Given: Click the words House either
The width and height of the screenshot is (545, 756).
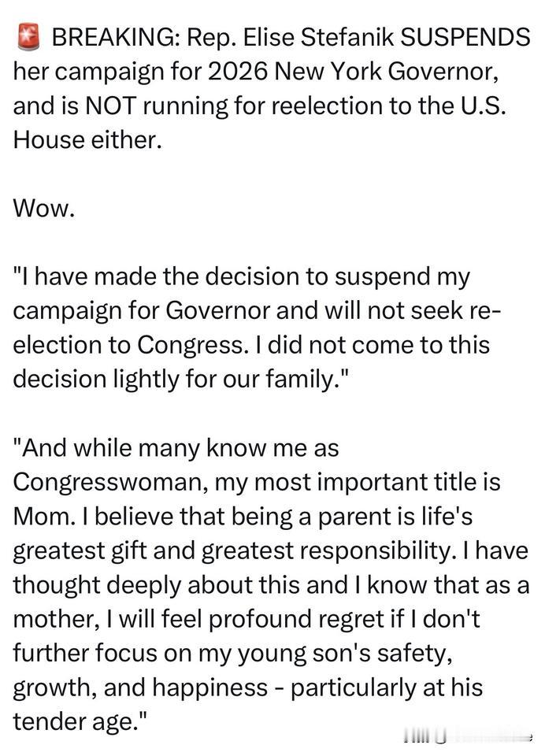Looking at the screenshot, I should click(87, 140).
